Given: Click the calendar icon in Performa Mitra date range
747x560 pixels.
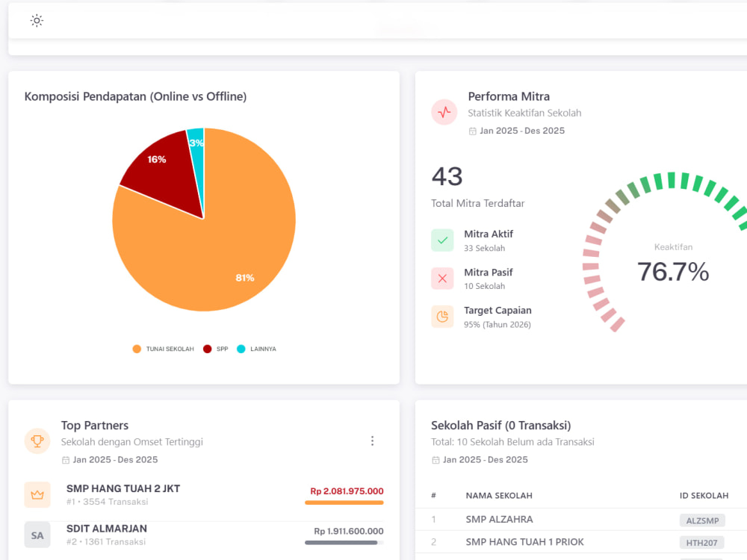Looking at the screenshot, I should click(472, 131).
